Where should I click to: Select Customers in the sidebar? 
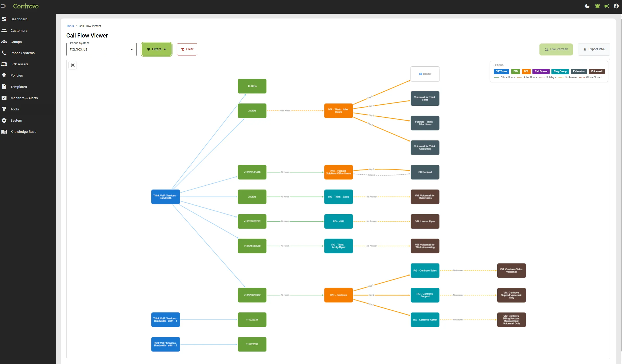(x=19, y=30)
